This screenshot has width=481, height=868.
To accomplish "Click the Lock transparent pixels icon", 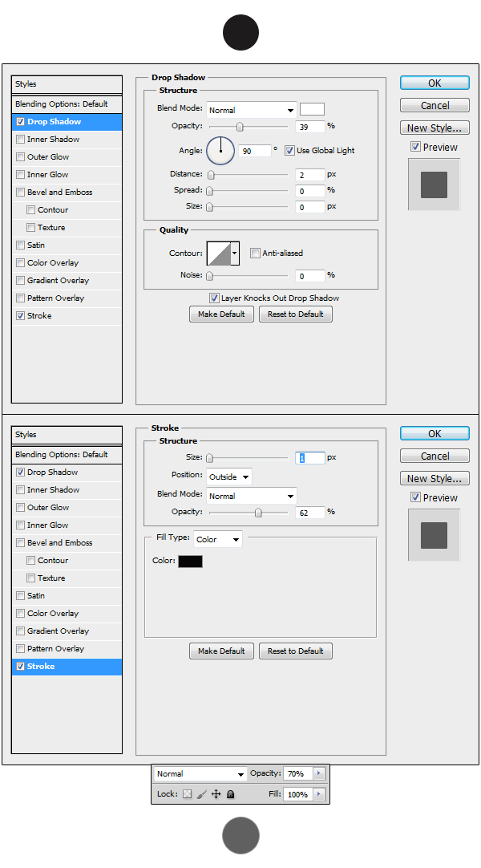I will pyautogui.click(x=188, y=794).
